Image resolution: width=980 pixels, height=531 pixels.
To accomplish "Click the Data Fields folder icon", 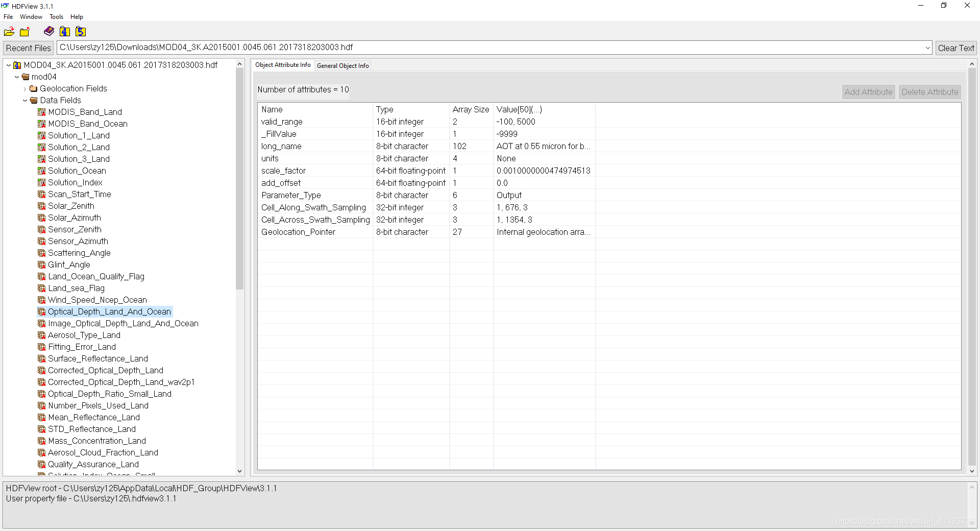I will tap(34, 100).
